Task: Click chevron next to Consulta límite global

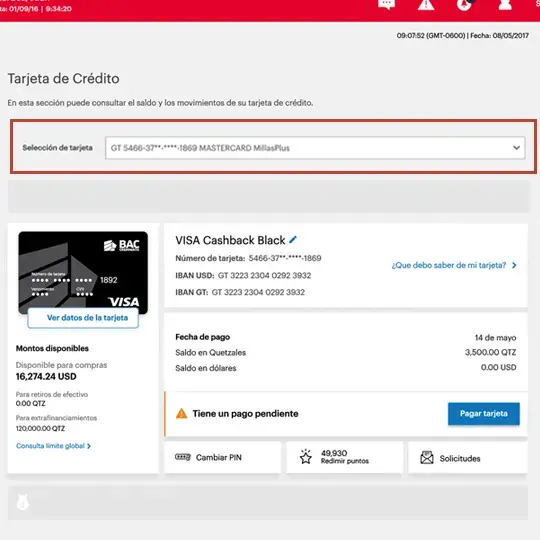Action: click(89, 446)
